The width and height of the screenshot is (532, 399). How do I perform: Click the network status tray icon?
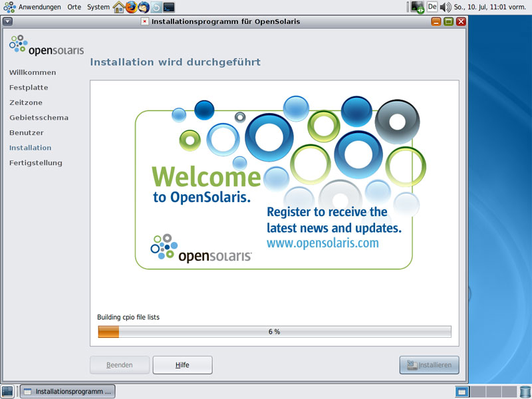point(418,7)
